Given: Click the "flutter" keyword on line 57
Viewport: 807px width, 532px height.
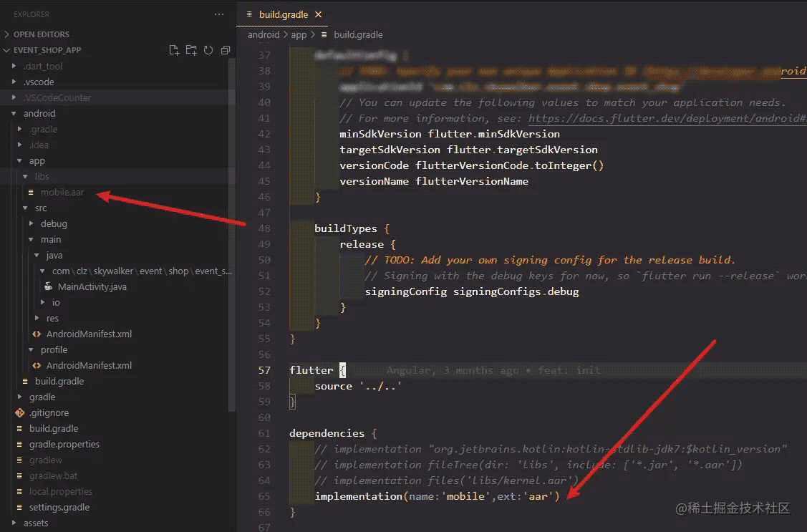Looking at the screenshot, I should click(311, 370).
